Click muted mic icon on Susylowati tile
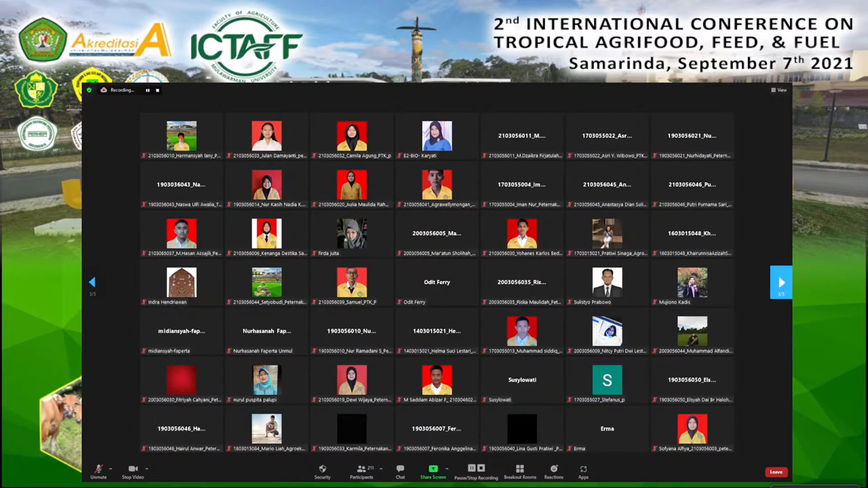The image size is (868, 488). tap(485, 399)
